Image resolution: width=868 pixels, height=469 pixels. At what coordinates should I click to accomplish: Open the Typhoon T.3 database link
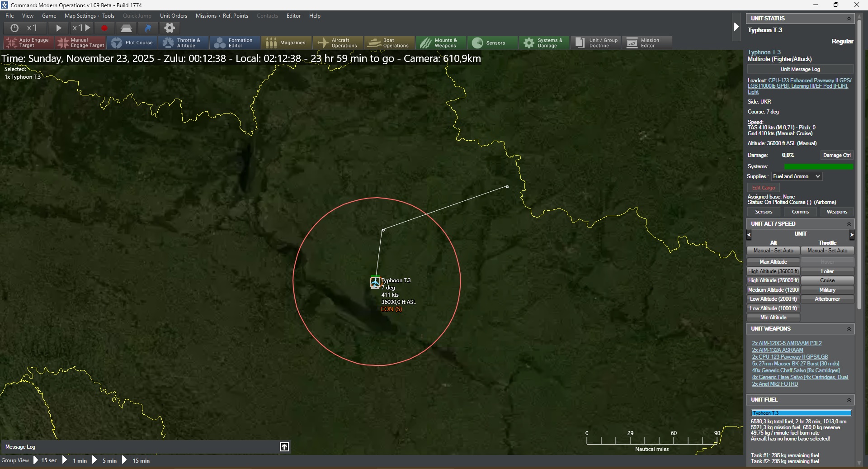tap(764, 52)
